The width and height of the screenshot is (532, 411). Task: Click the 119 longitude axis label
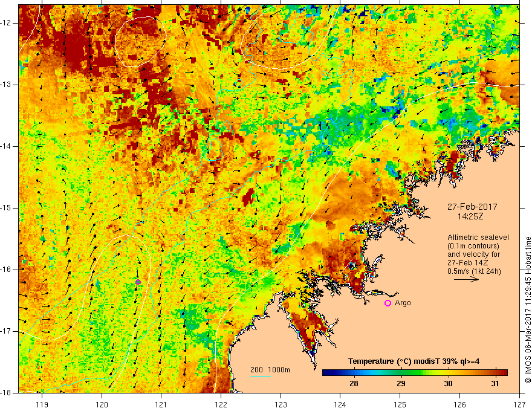click(42, 404)
